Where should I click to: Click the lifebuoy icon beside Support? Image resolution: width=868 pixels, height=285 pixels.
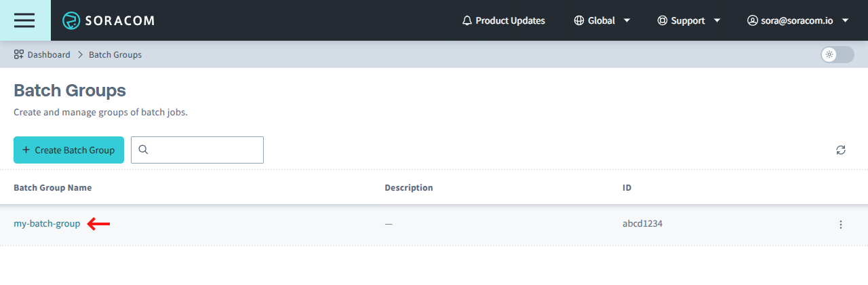coord(663,20)
